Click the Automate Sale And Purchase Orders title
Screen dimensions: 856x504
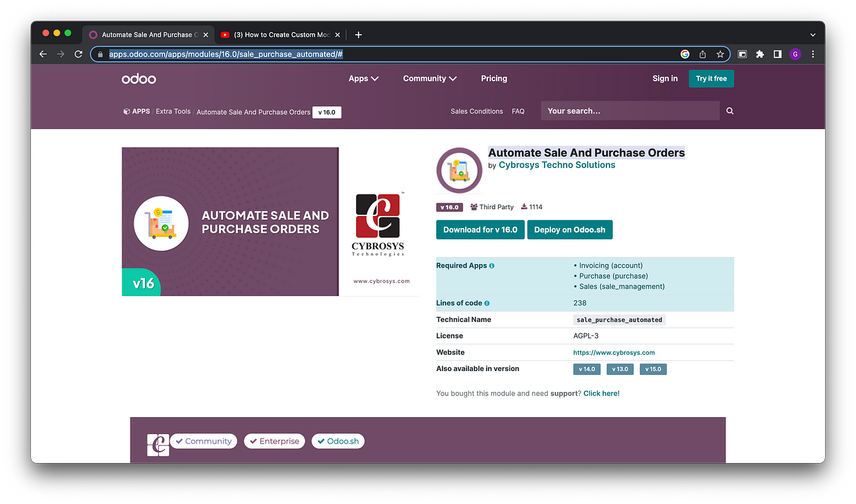(586, 152)
